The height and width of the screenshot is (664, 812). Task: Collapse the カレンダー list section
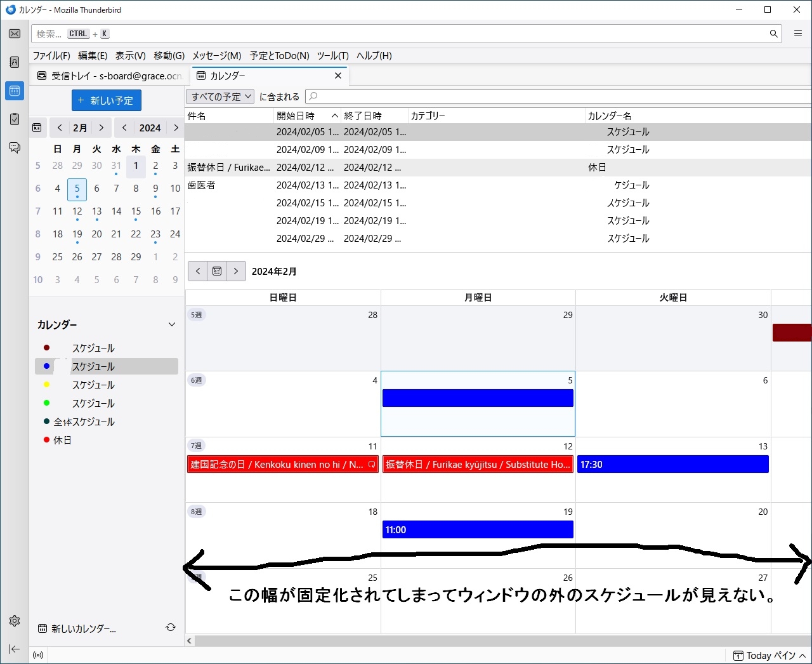point(171,324)
